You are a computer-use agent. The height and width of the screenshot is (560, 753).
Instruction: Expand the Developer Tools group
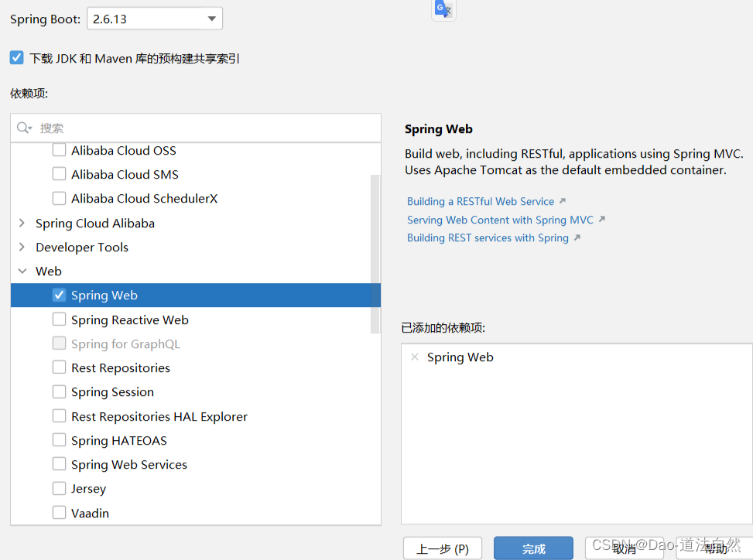[x=22, y=247]
